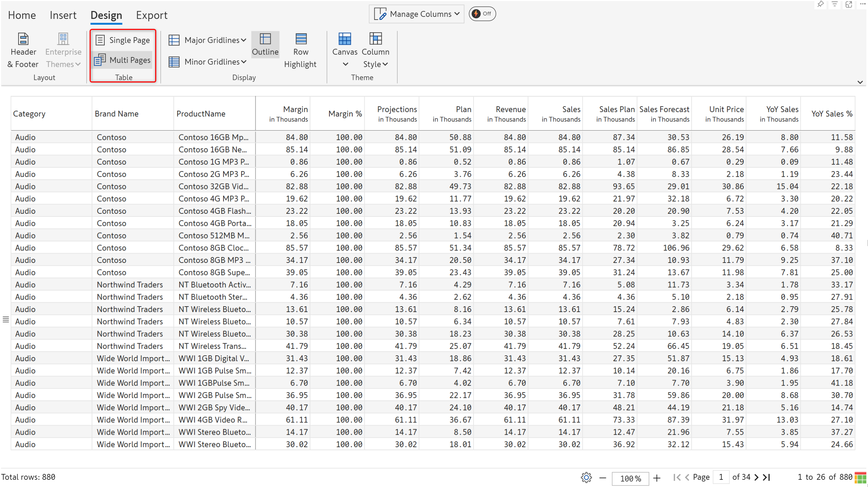The height and width of the screenshot is (487, 868).
Task: Click the zoom in plus button
Action: coord(657,478)
